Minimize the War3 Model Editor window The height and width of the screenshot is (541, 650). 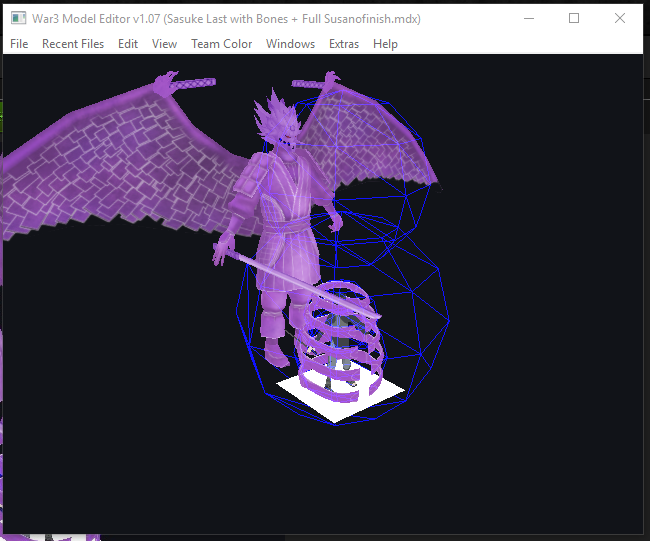pos(529,18)
